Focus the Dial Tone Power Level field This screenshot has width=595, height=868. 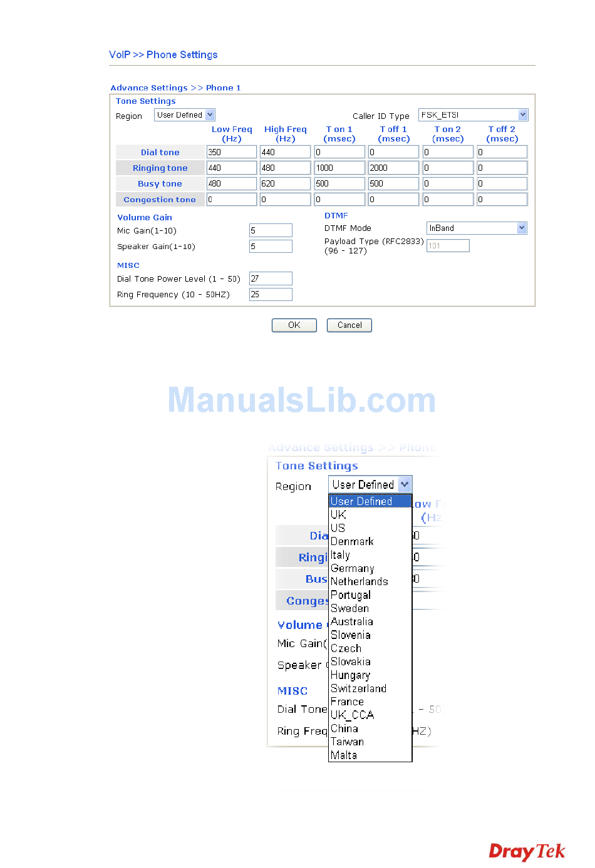click(x=271, y=278)
